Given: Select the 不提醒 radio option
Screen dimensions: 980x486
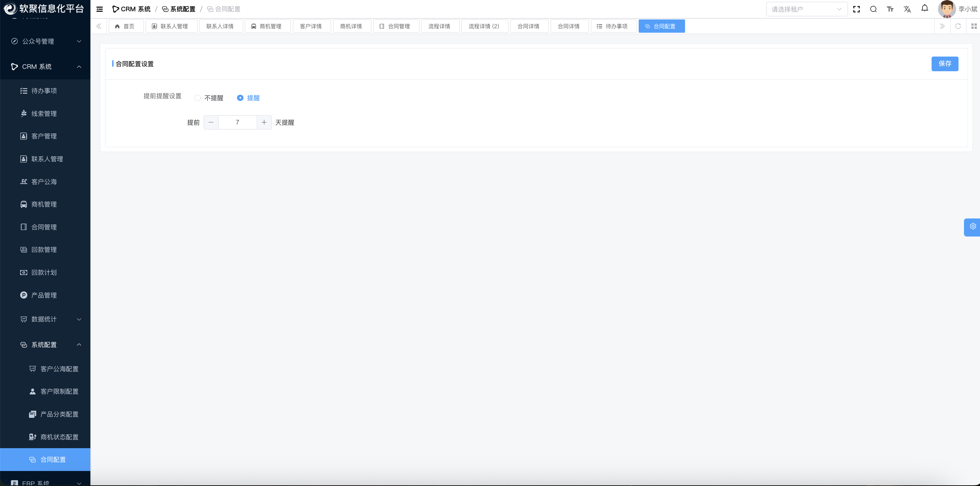Looking at the screenshot, I should pyautogui.click(x=197, y=98).
